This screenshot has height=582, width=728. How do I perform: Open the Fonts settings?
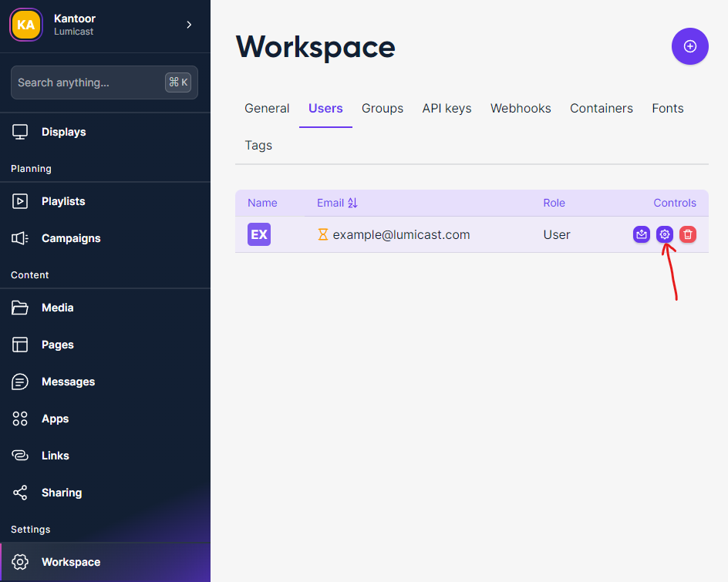(667, 108)
